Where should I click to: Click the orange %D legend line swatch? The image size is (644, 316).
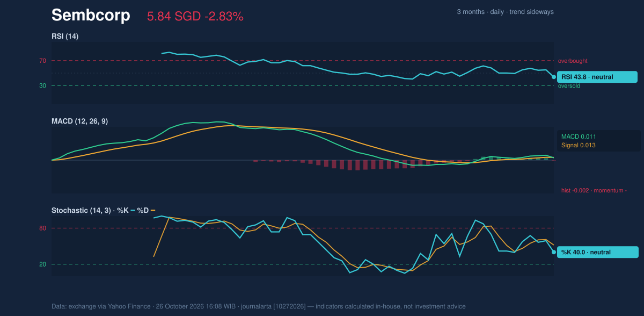[x=153, y=210]
